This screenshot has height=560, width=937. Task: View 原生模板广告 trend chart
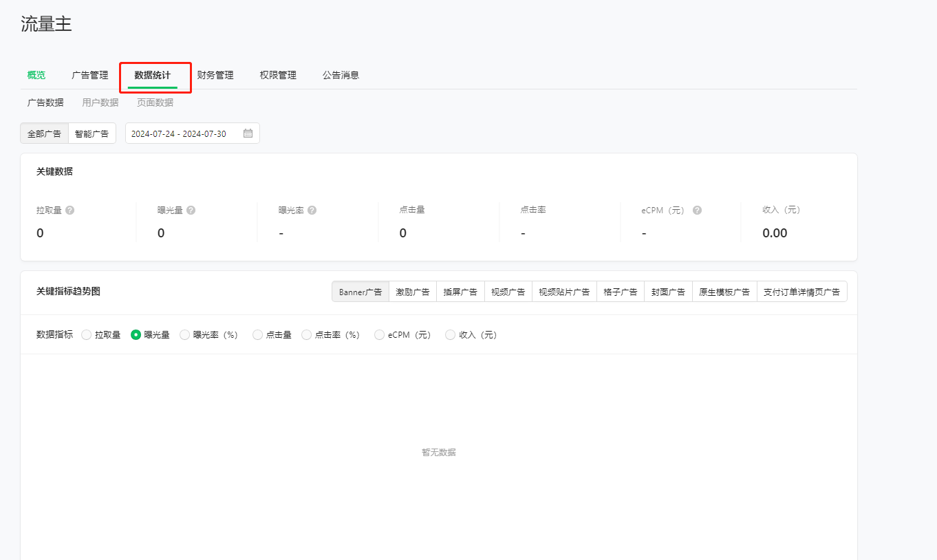tap(724, 292)
